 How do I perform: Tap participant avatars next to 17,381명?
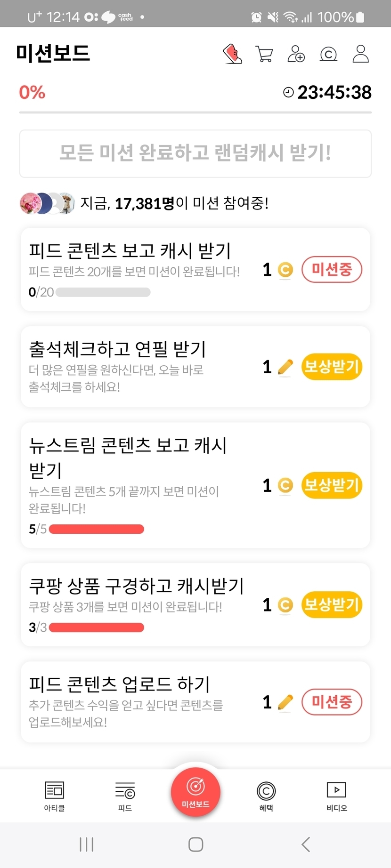[x=47, y=203]
